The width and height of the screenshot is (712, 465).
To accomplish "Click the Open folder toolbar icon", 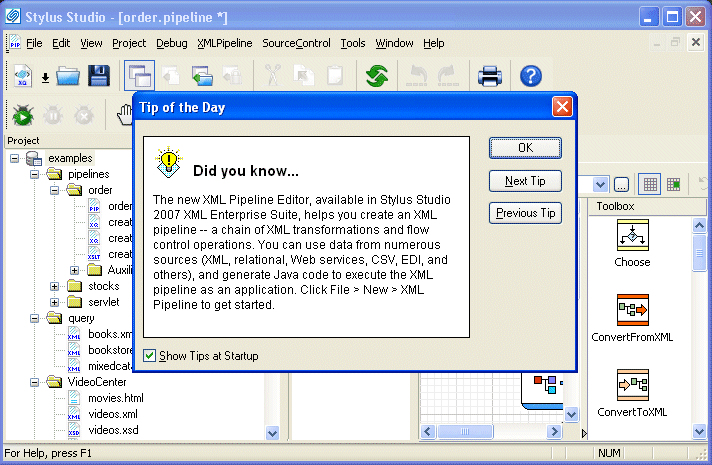I will click(x=68, y=76).
